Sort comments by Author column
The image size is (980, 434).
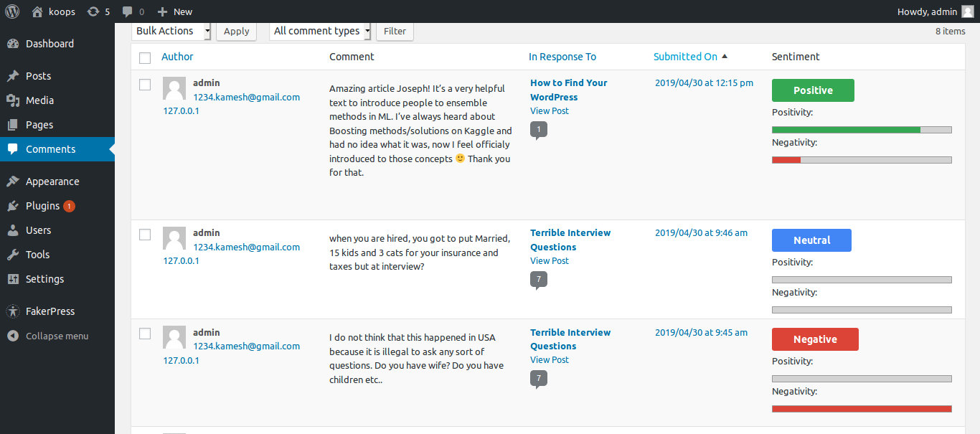tap(177, 57)
